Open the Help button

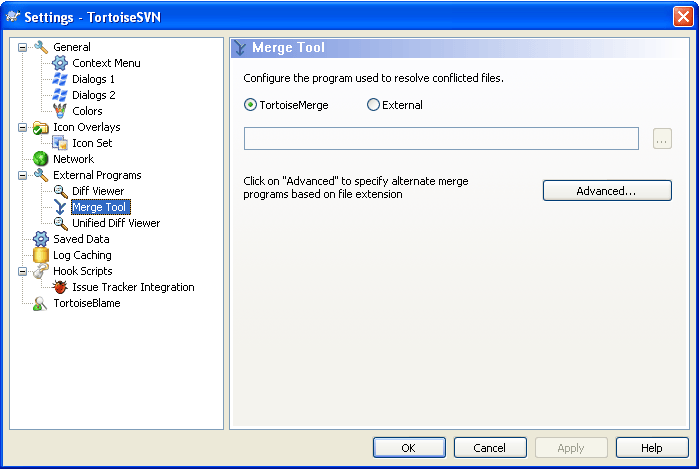(x=652, y=448)
